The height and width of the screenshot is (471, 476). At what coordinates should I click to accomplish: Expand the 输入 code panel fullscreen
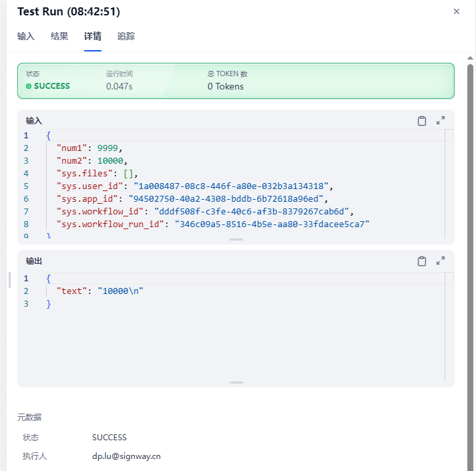(441, 121)
